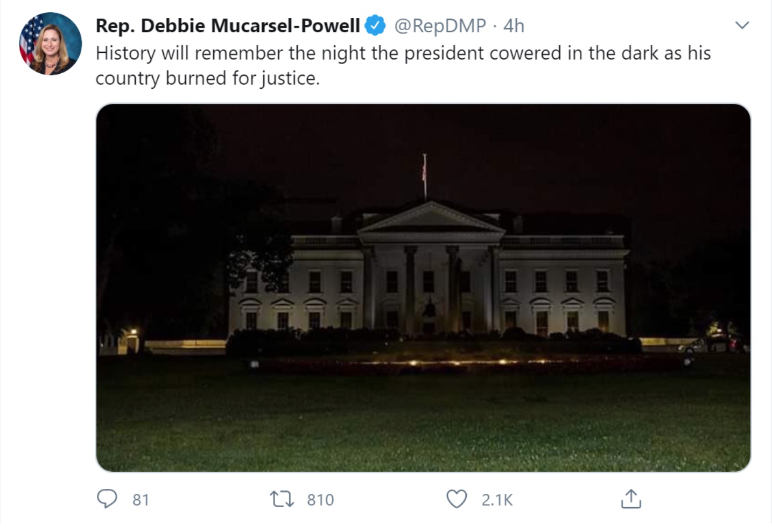The height and width of the screenshot is (532, 772).
Task: Click the blue verified badge
Action: (x=375, y=25)
